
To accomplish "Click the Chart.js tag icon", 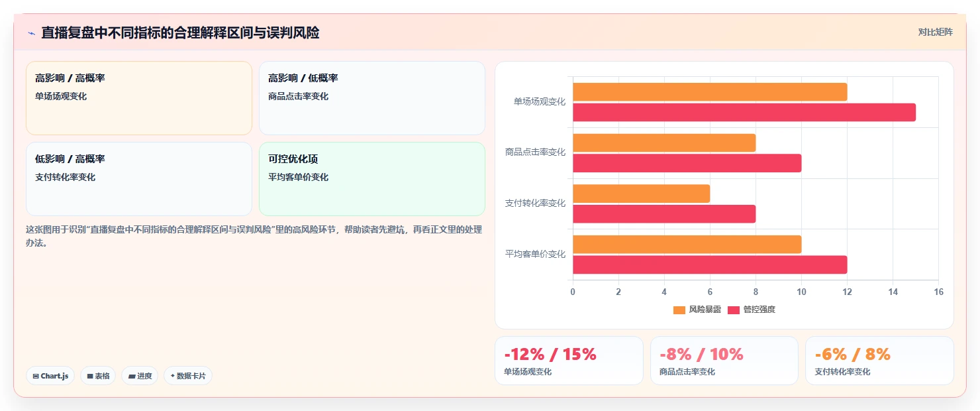I will [36, 376].
